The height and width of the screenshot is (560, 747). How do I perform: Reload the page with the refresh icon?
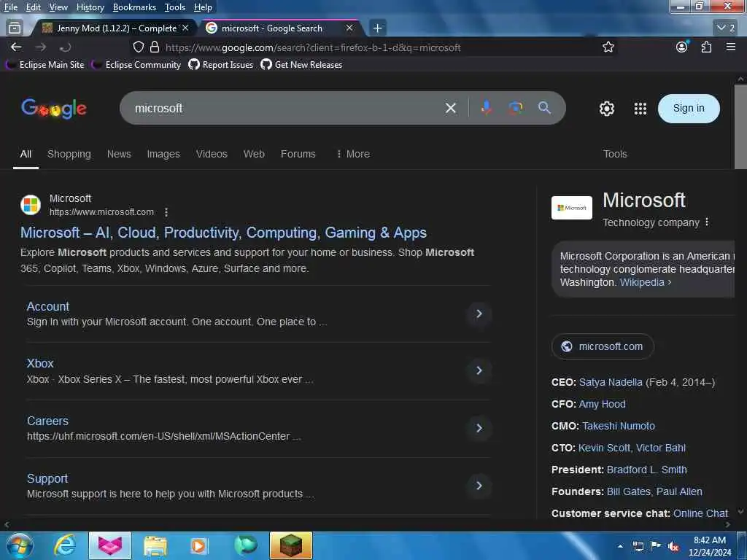coord(65,47)
